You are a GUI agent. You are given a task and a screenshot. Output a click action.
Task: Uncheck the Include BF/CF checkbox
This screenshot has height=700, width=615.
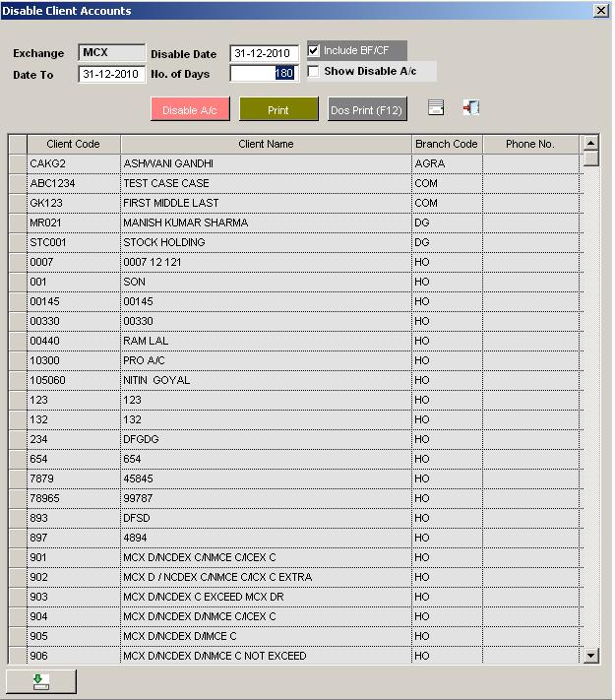tap(314, 50)
